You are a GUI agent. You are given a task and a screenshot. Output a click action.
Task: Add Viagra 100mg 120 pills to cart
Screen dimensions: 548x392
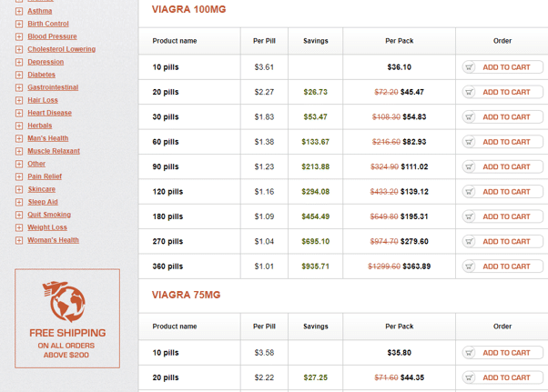502,192
